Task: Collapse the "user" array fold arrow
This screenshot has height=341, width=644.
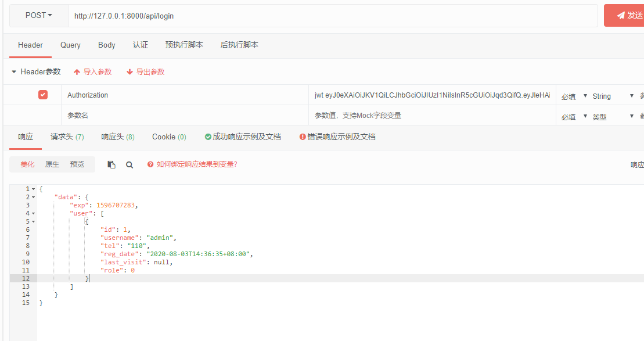Action: [33, 213]
